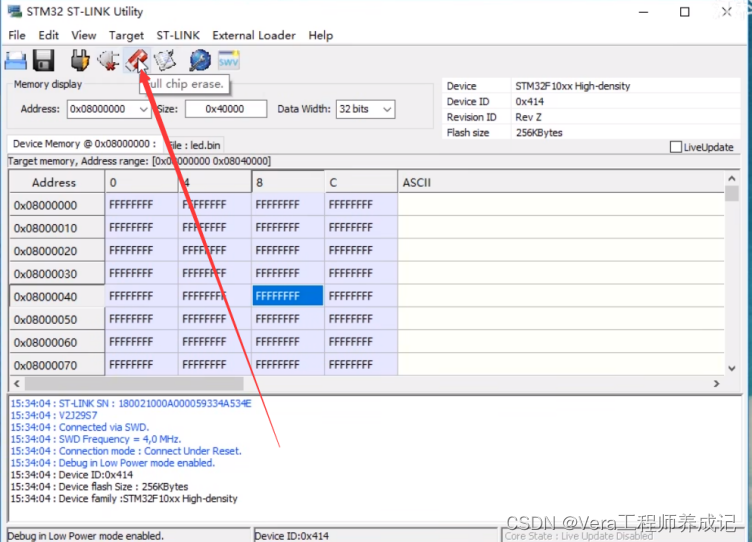Switch to File : led.bin tab
This screenshot has width=752, height=542.
195,145
